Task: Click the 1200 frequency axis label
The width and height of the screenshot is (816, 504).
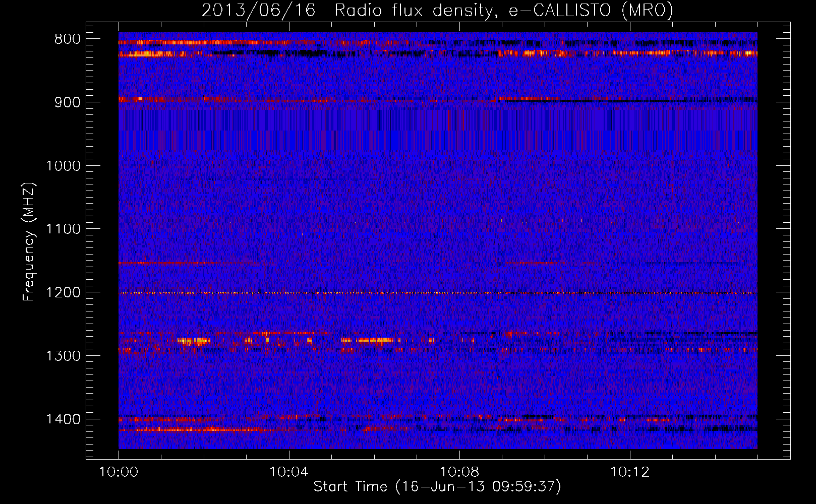Action: pyautogui.click(x=63, y=292)
